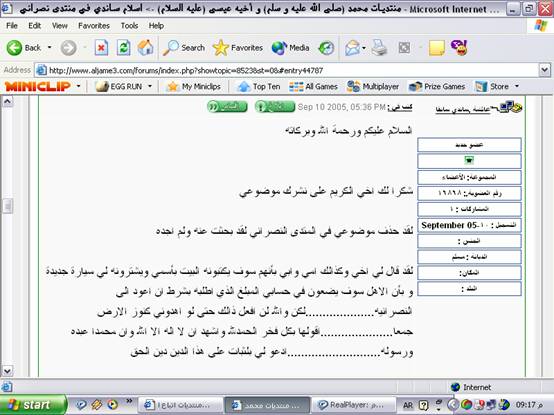Open the Tools menu

click(129, 26)
